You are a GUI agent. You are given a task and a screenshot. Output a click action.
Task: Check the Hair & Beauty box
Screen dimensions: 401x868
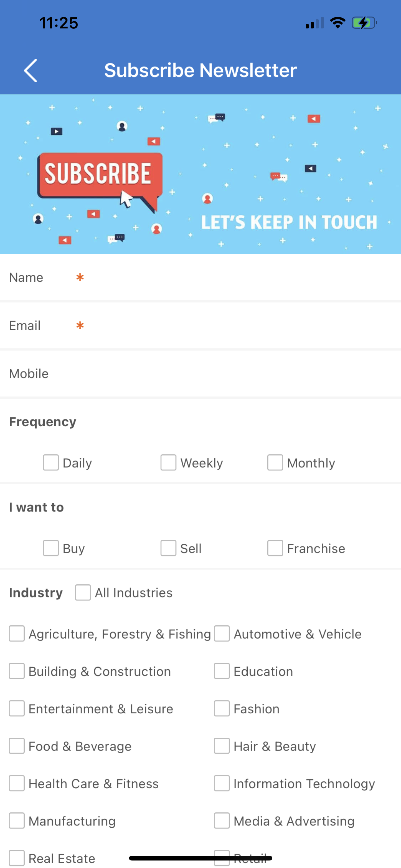[x=222, y=746]
